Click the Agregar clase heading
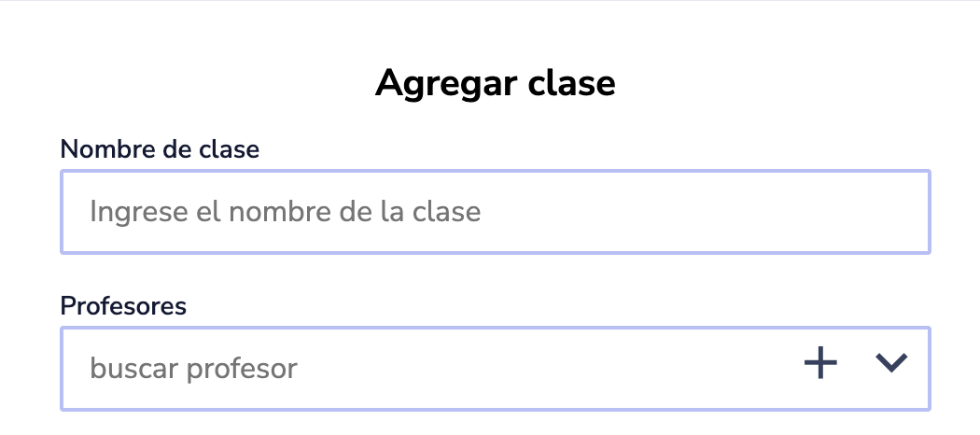Screen dimensions: 980x435 (495, 84)
